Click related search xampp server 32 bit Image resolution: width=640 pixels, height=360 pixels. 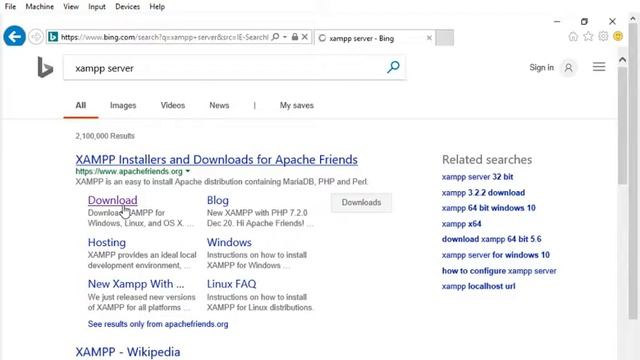coord(477,177)
